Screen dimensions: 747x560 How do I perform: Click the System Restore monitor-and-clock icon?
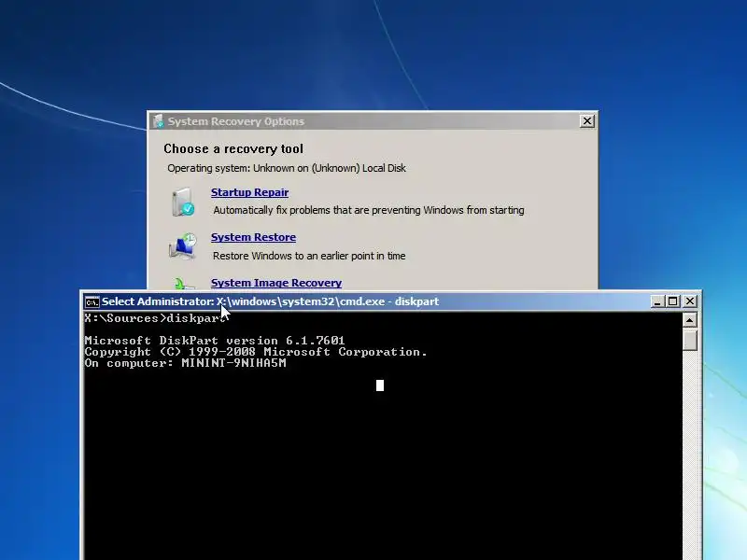coord(183,246)
